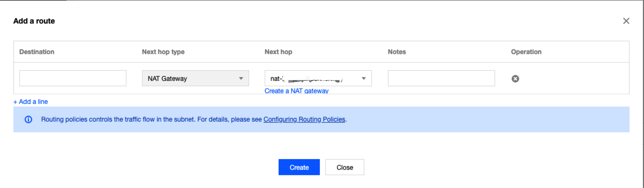The width and height of the screenshot is (644, 188).
Task: Close the Add a route dialog with the X icon
Action: 626,21
